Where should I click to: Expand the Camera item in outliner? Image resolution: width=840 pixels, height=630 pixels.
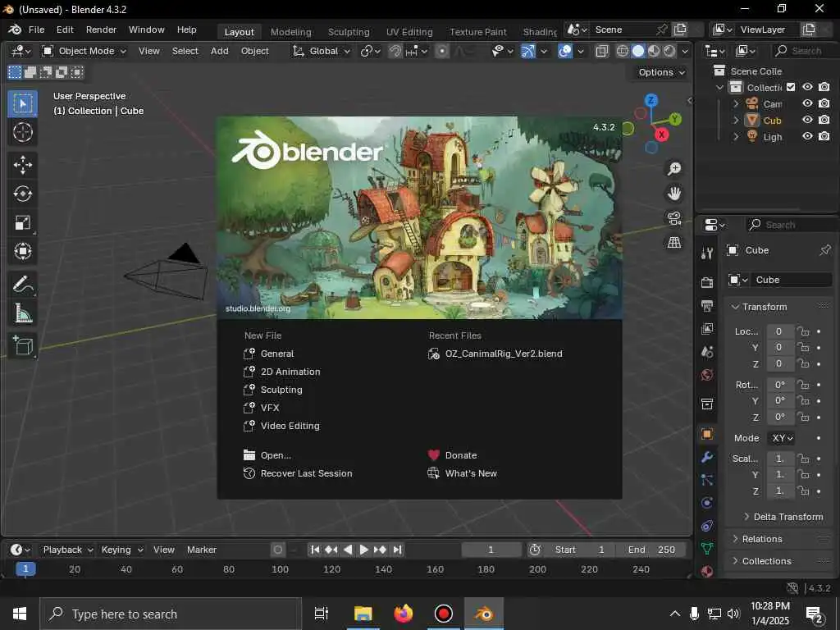click(x=736, y=103)
